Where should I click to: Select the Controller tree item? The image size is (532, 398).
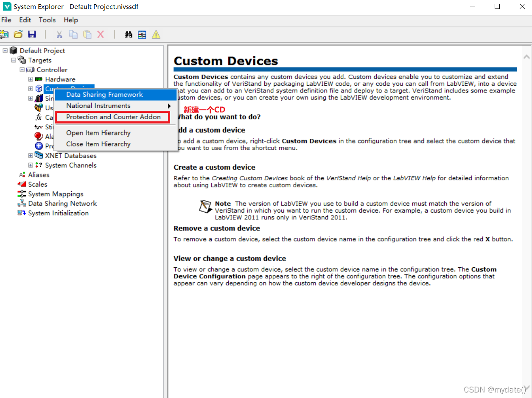point(52,70)
